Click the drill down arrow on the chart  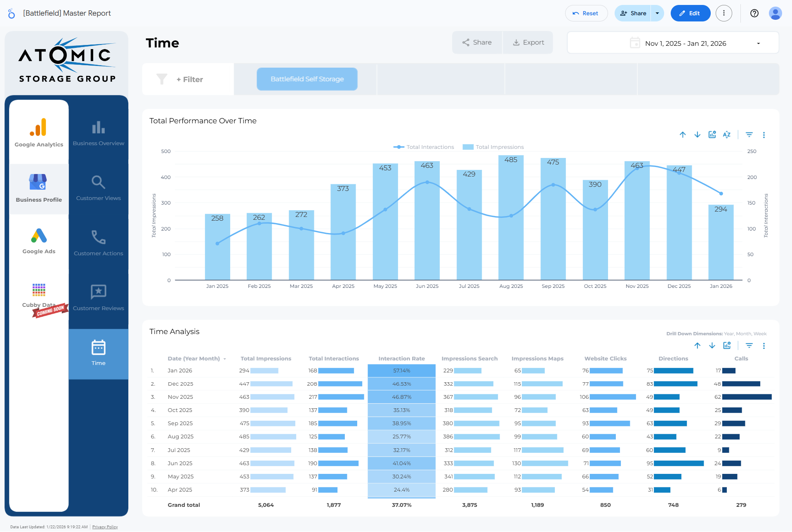tap(697, 135)
